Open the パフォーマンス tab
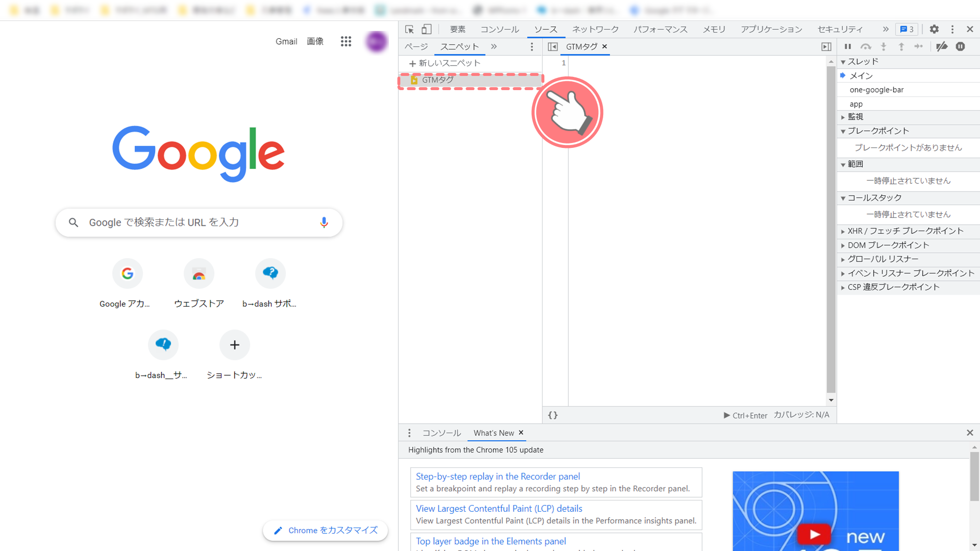This screenshot has width=980, height=551. tap(660, 29)
